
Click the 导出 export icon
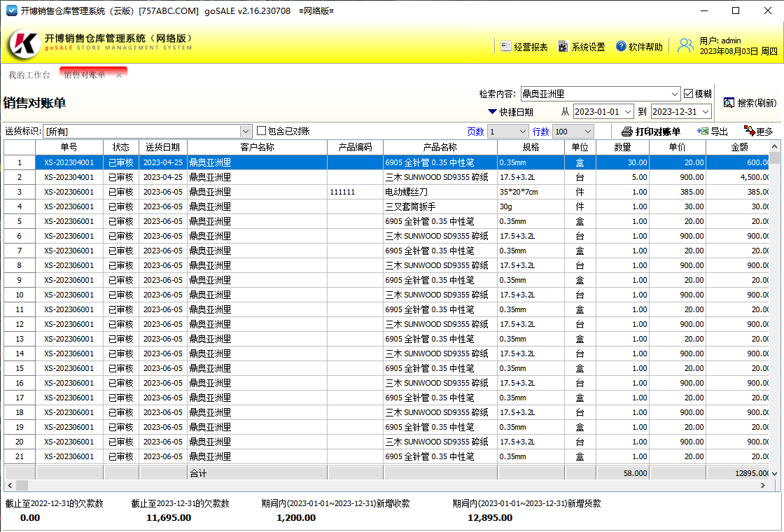pyautogui.click(x=702, y=132)
